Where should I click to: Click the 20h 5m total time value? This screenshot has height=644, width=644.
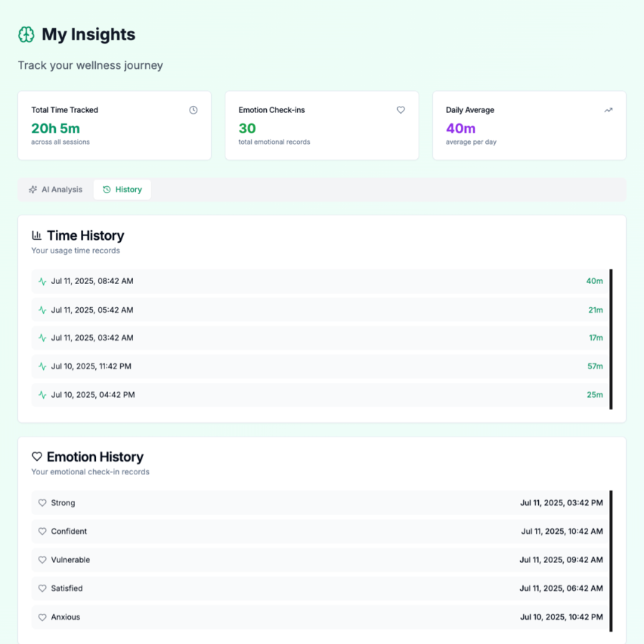[56, 129]
